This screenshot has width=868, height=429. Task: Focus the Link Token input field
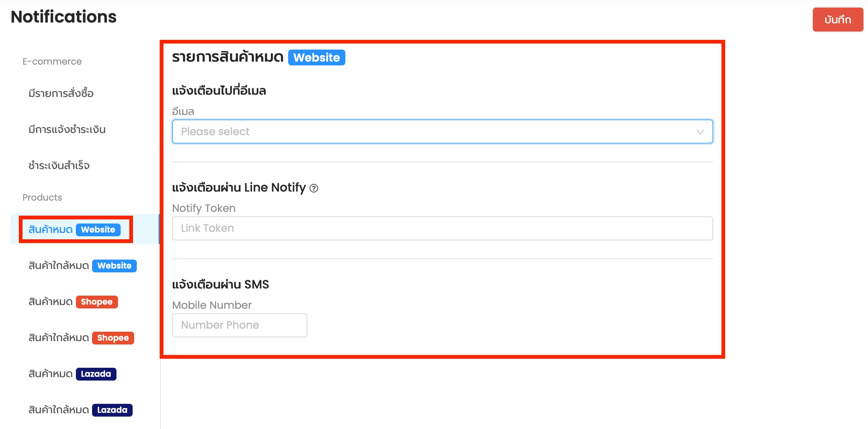coord(442,228)
